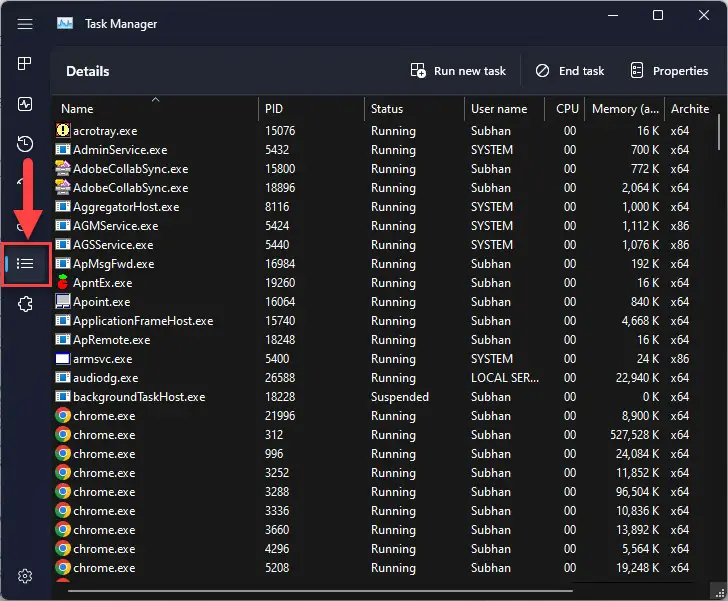The height and width of the screenshot is (601, 728).
Task: Click the LOCAL SER... user name cell
Action: pos(505,378)
